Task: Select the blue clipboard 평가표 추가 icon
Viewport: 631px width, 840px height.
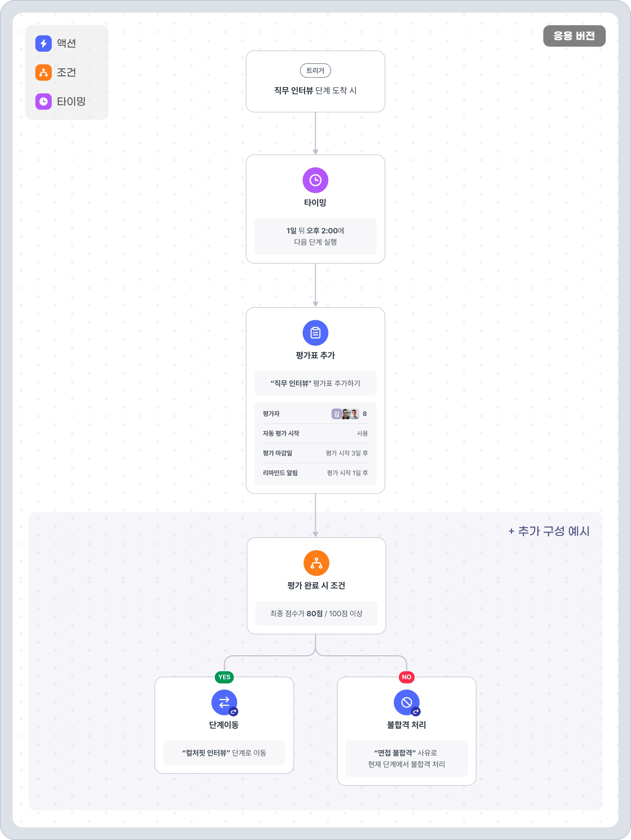Action: tap(315, 333)
